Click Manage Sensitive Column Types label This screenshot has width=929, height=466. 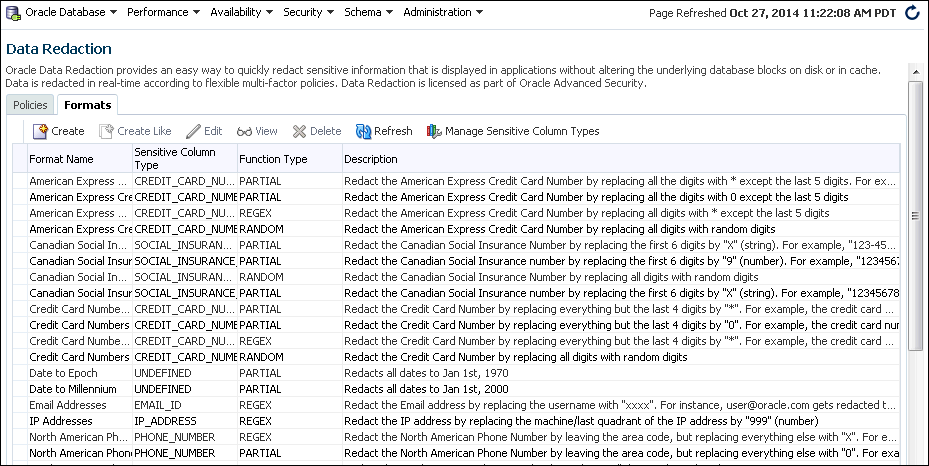[x=522, y=131]
